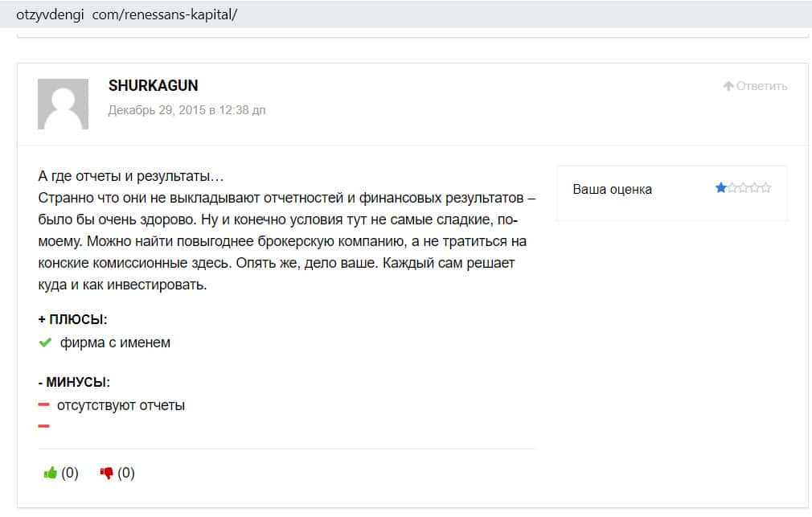Click the fourth rating star
812x517 pixels.
pyautogui.click(x=755, y=188)
